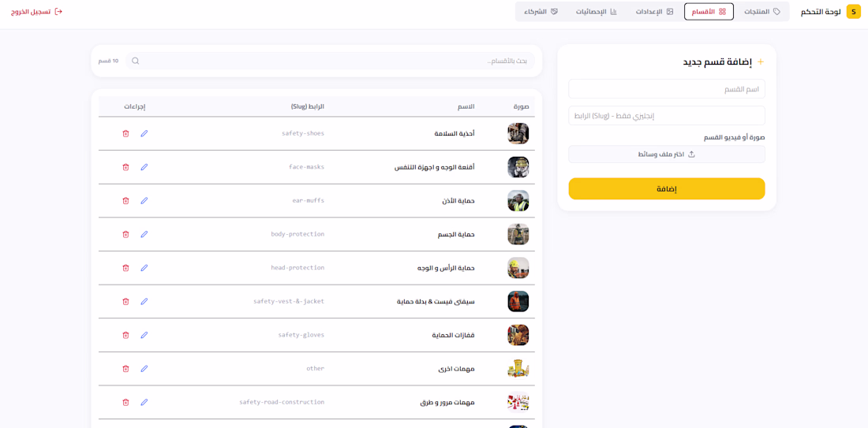Select the name حماية الأذن

[x=457, y=201]
